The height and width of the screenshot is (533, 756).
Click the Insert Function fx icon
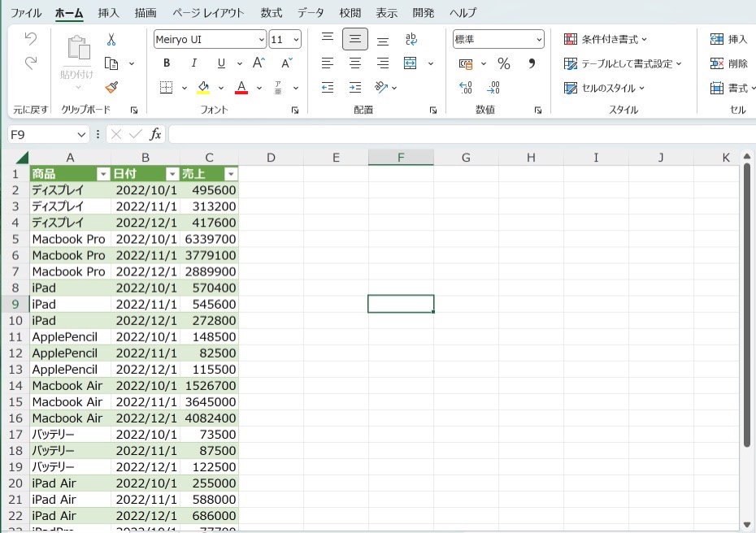pos(155,134)
